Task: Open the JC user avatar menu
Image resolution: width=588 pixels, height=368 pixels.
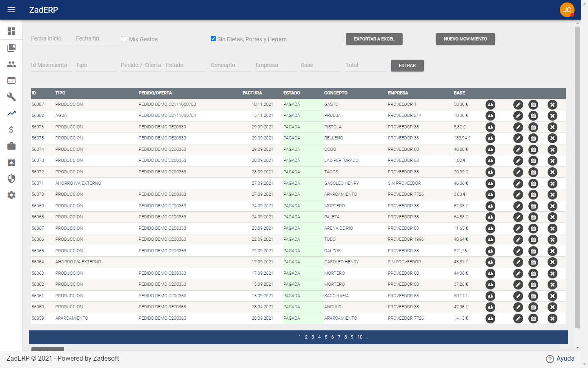Action: pos(567,10)
